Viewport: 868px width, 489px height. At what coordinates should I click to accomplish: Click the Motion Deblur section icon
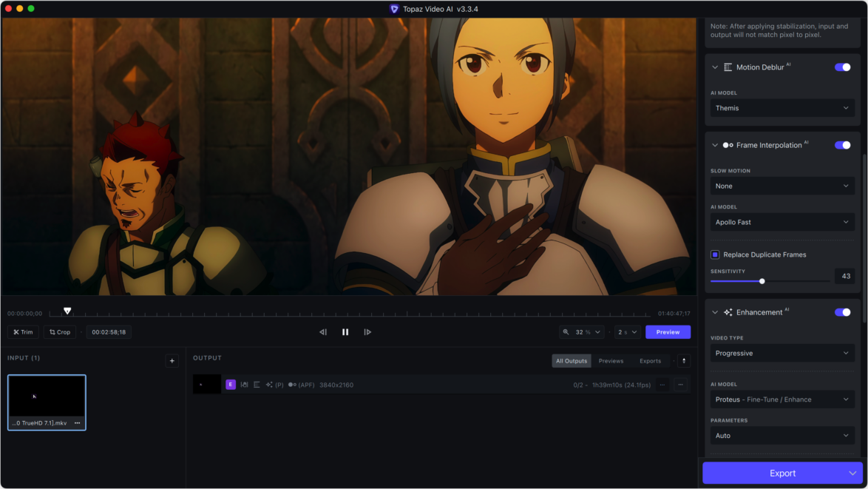[728, 67]
